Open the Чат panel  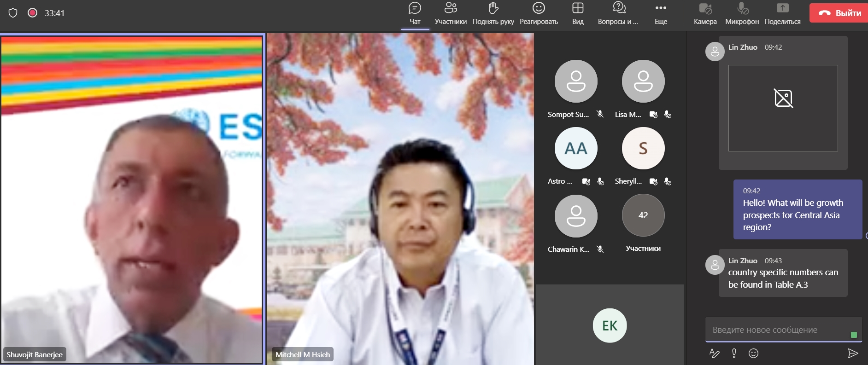(x=415, y=14)
